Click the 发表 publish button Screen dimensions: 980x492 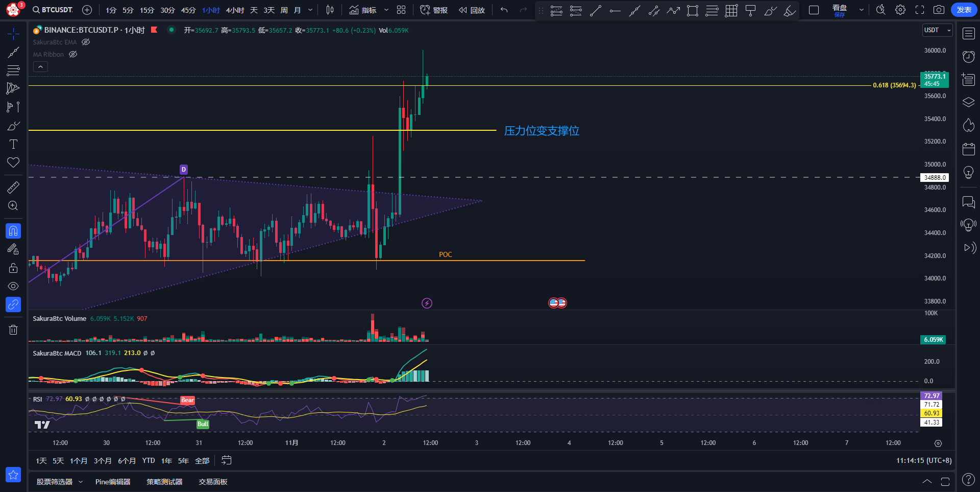pyautogui.click(x=964, y=10)
